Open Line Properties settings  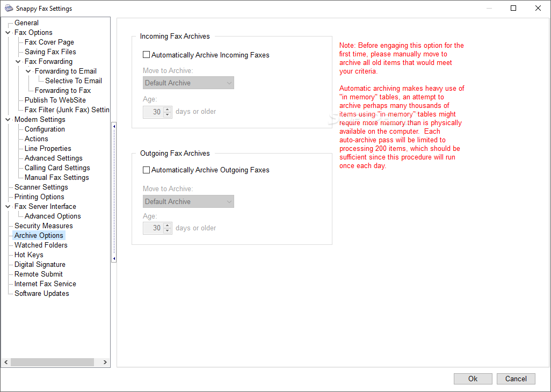(x=48, y=148)
